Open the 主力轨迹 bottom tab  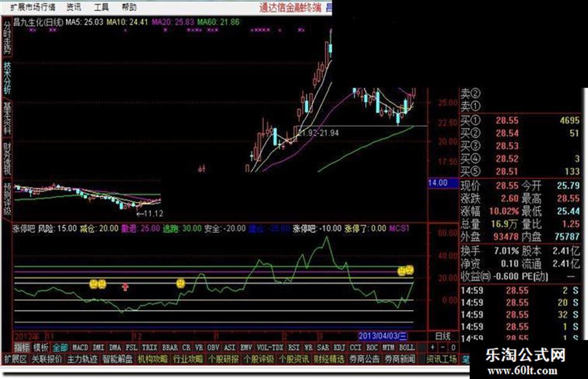[82, 359]
